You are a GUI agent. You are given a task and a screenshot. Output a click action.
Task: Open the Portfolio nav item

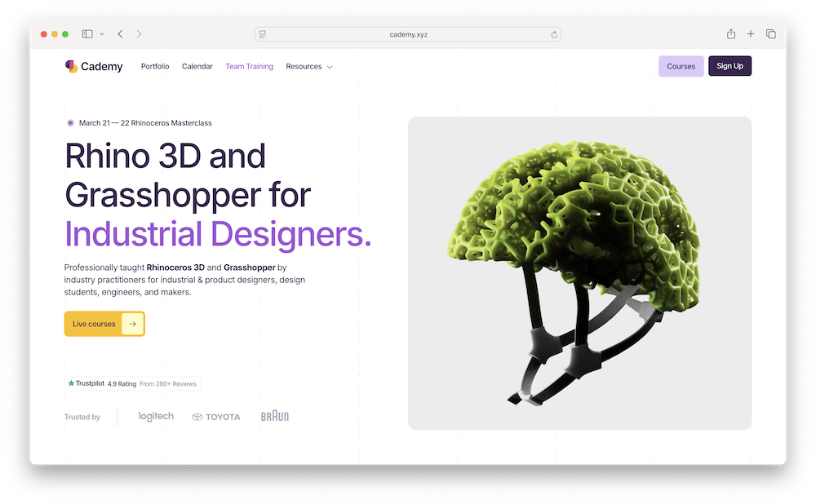(x=155, y=67)
